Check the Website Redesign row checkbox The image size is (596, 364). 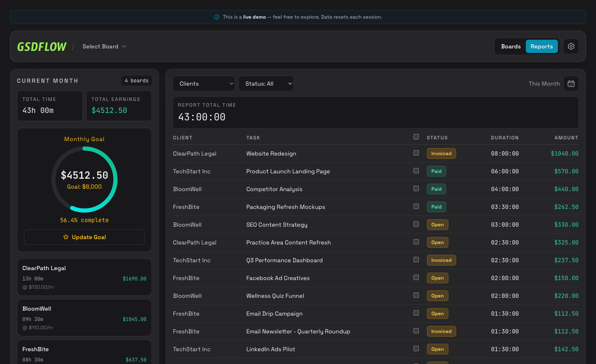(416, 153)
